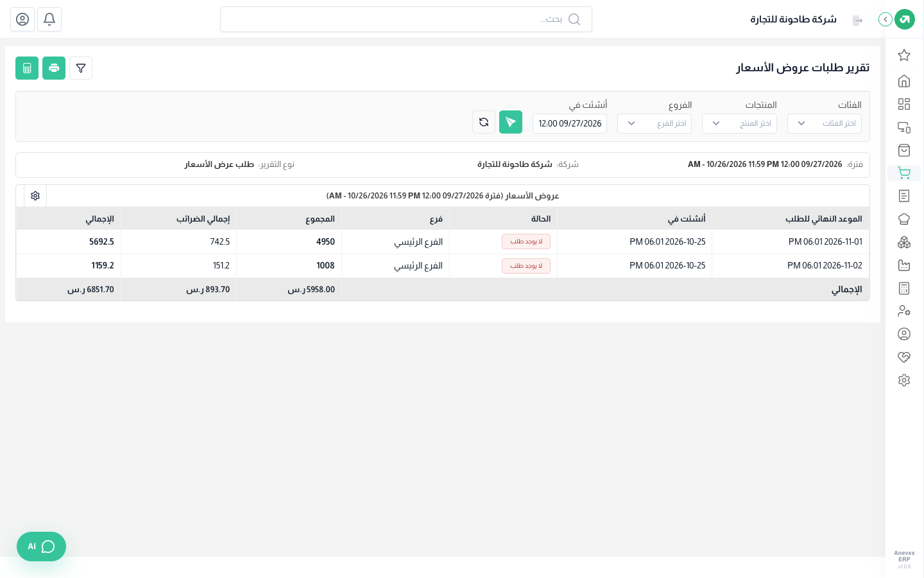
Task: Open user management icon in sidebar
Action: click(x=904, y=311)
